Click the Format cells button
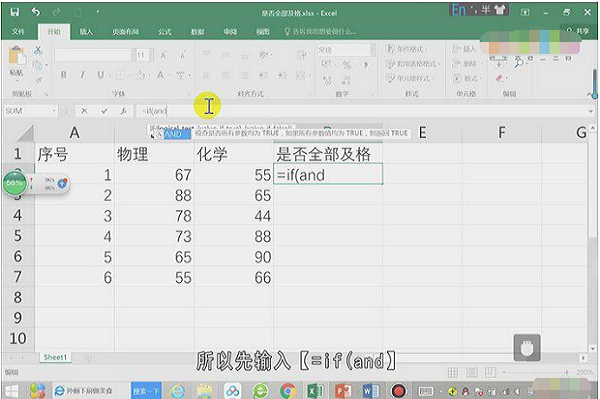600x399 pixels. [466, 78]
